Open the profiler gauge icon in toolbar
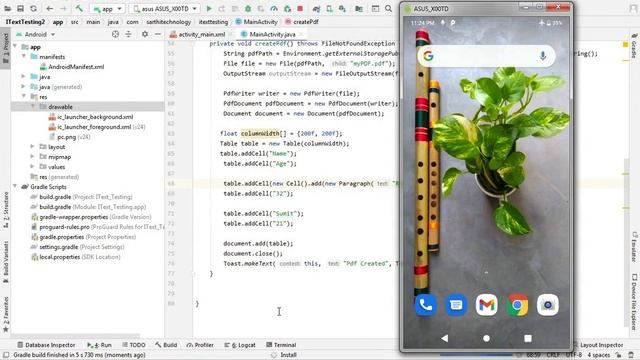 point(274,8)
